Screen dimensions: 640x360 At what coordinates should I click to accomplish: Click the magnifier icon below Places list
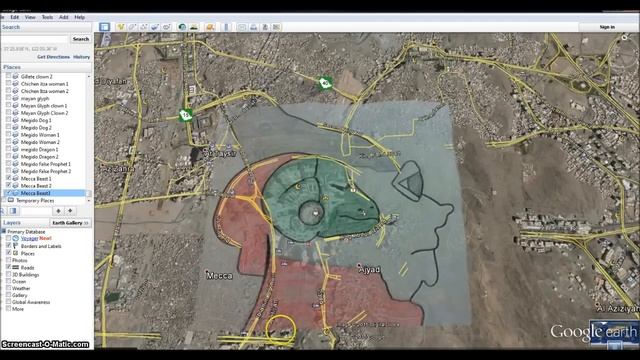click(2, 211)
